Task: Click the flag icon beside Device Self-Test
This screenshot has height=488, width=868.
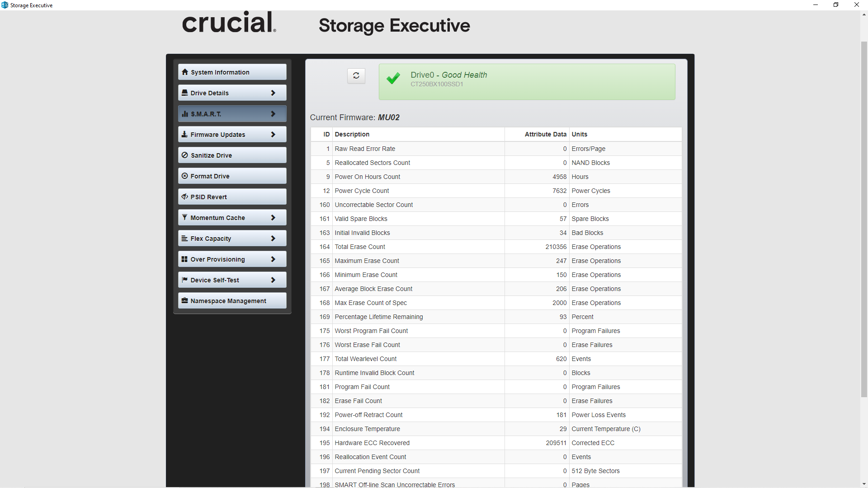Action: tap(184, 280)
